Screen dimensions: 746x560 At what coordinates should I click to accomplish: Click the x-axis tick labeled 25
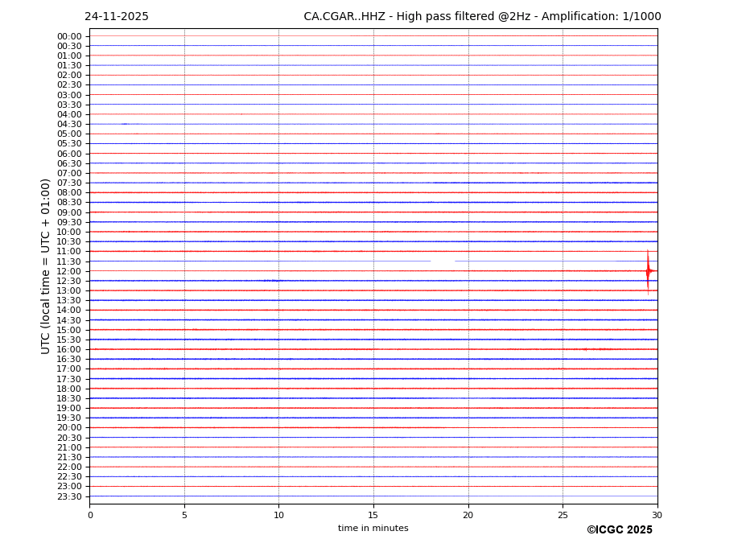563,515
